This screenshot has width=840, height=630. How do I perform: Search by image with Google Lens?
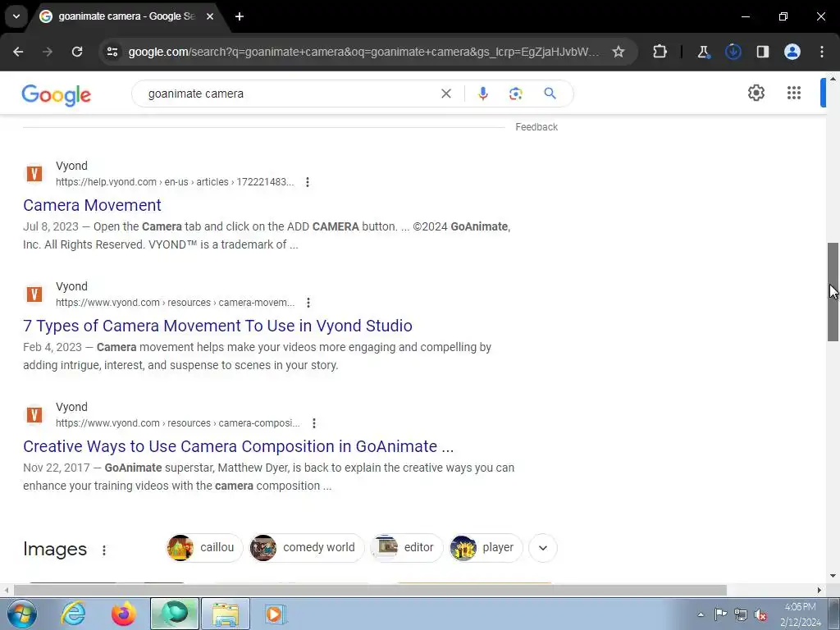515,94
